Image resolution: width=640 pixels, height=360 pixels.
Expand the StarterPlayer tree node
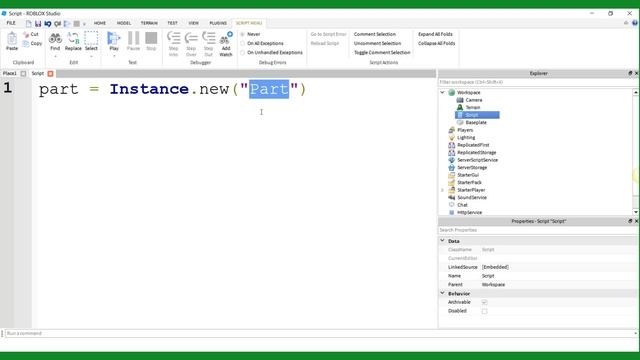[x=442, y=190]
